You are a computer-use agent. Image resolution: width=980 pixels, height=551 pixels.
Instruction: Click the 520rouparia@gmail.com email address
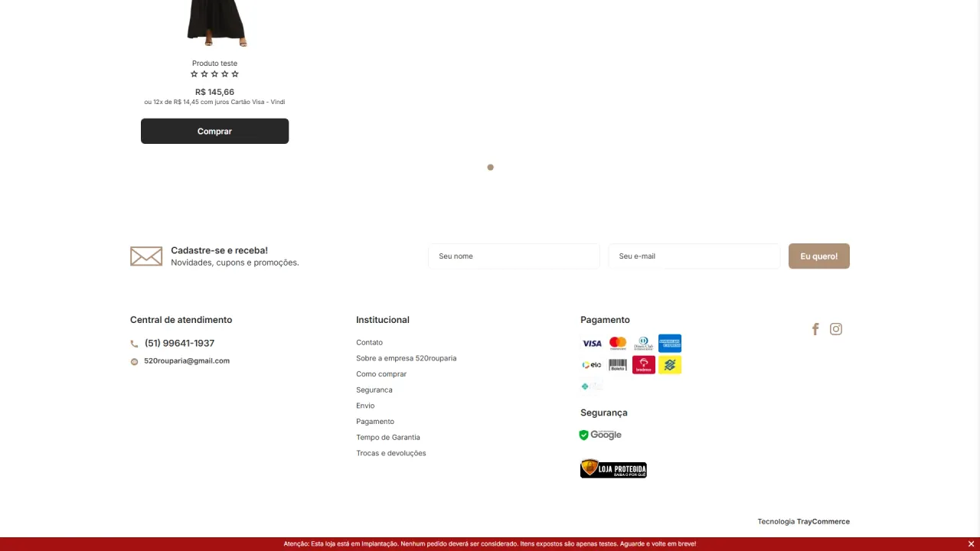coord(187,360)
